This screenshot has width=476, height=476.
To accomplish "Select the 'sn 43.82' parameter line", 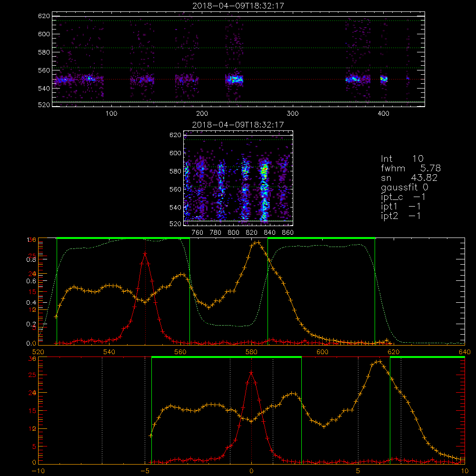I will pos(409,178).
